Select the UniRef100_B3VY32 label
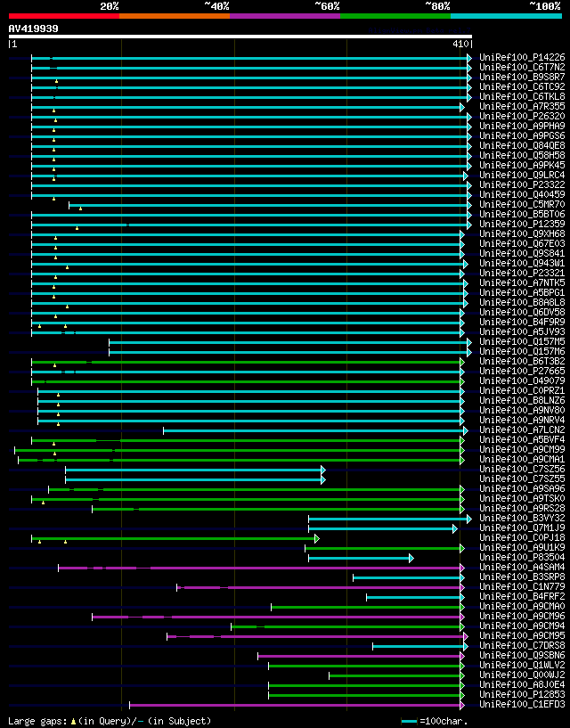 (522, 518)
